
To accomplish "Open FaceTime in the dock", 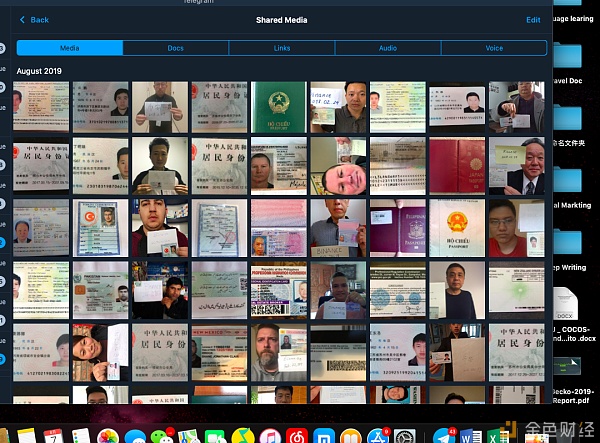I will (x=216, y=436).
